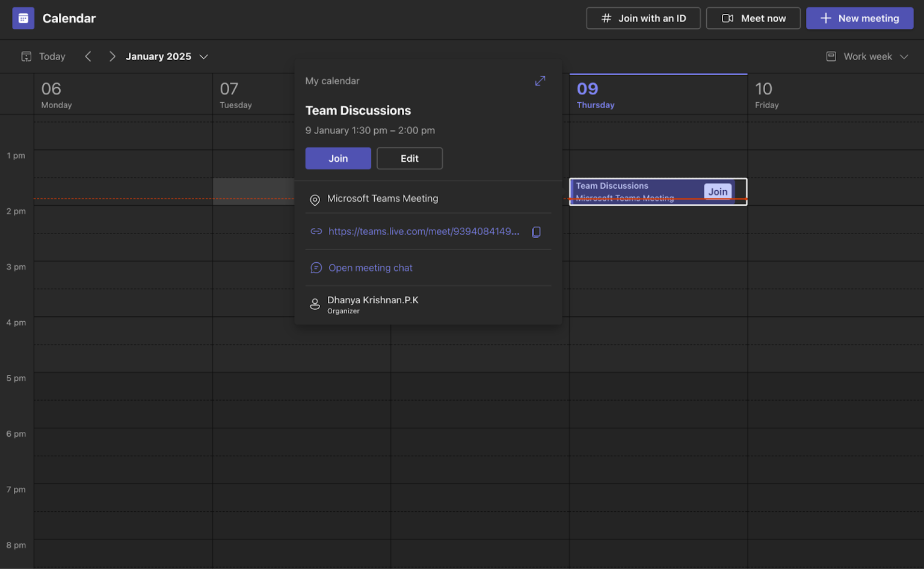Image resolution: width=924 pixels, height=569 pixels.
Task: Click Join on the calendar event block
Action: (717, 191)
